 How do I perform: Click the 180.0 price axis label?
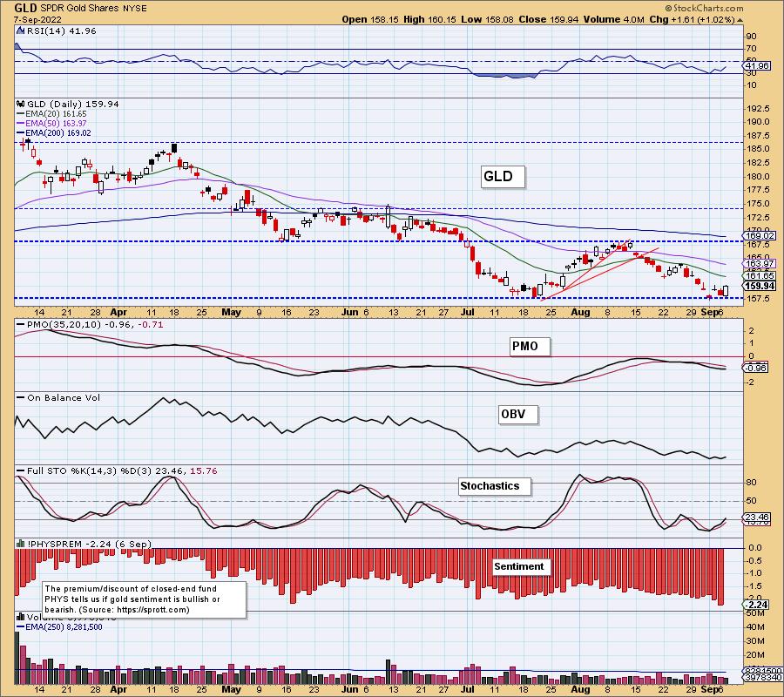(759, 176)
